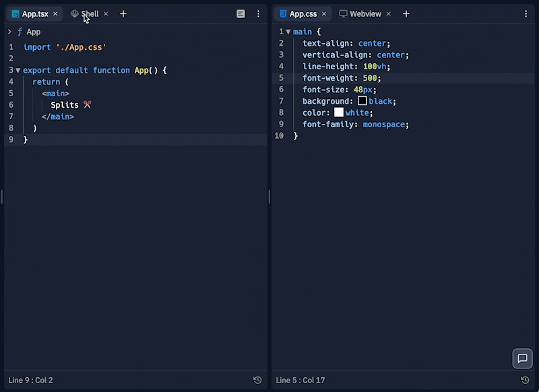The image size is (539, 392).
Task: Switch to the Webview tab
Action: click(x=365, y=13)
